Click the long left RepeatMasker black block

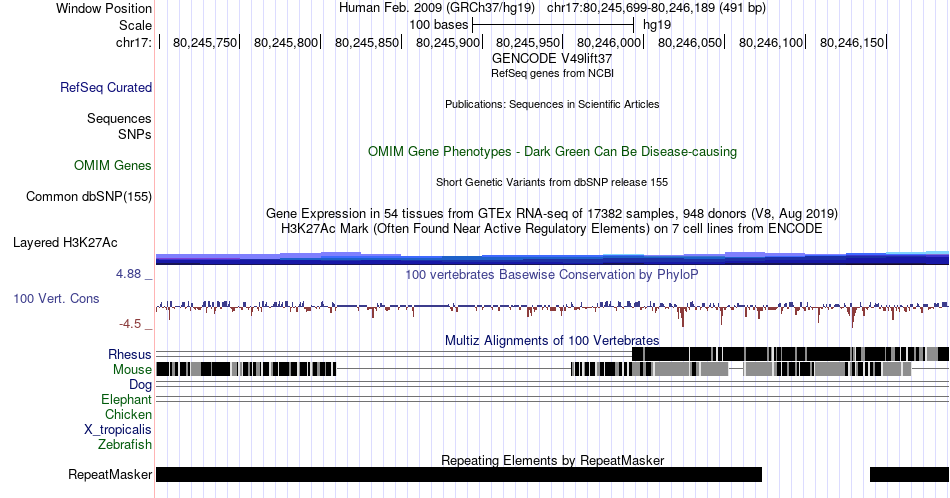point(459,474)
